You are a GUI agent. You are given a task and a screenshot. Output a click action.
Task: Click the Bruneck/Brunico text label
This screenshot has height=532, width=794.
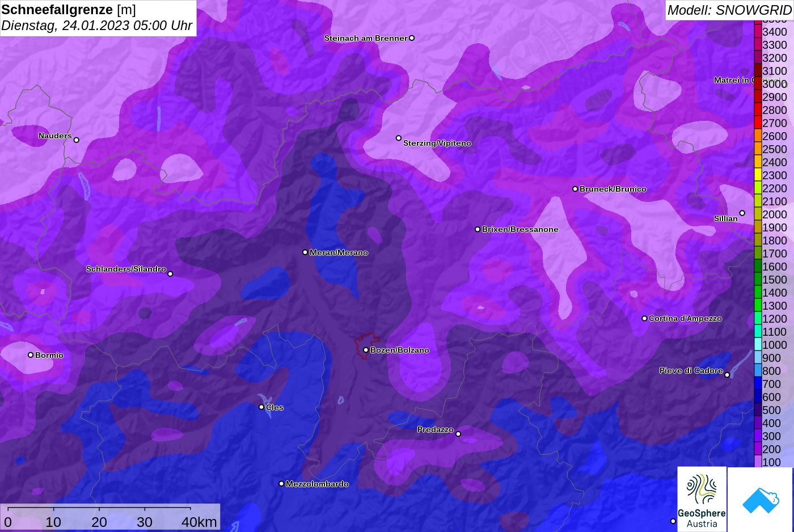coord(613,189)
